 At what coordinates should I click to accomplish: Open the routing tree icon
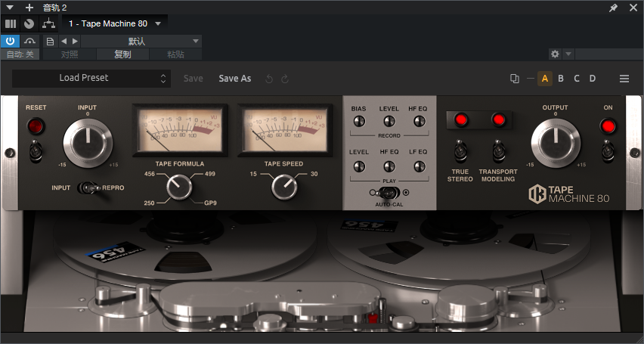click(48, 24)
